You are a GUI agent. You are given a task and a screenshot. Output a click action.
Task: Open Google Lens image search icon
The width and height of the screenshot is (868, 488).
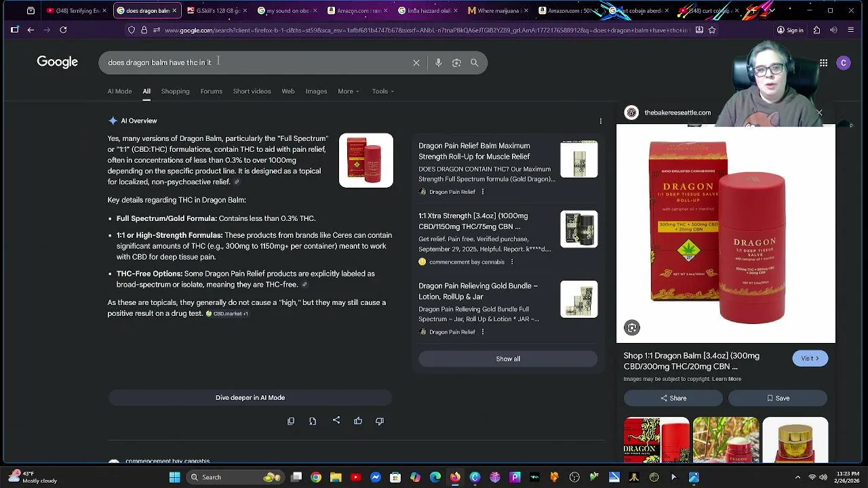click(x=456, y=62)
